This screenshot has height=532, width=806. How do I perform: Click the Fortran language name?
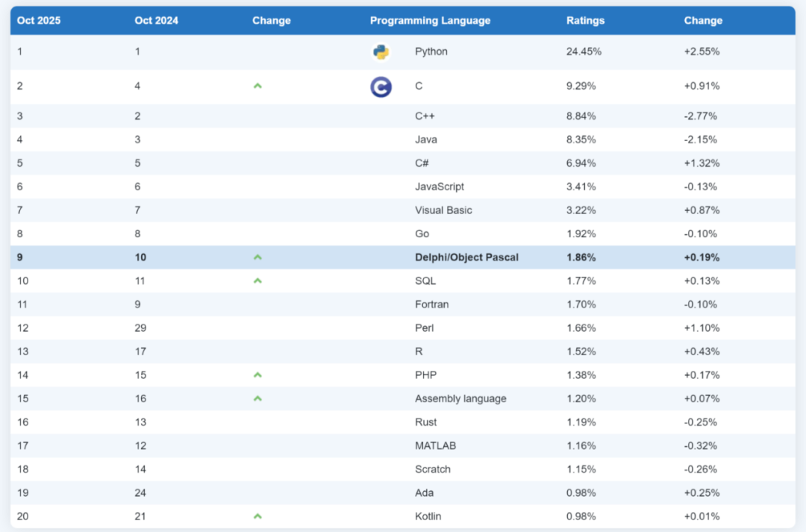click(432, 304)
